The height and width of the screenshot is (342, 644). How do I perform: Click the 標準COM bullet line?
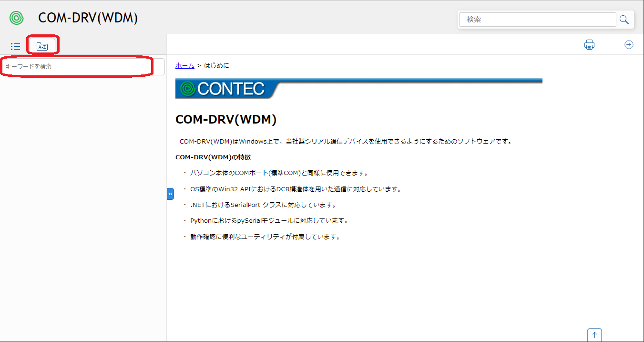[x=279, y=173]
